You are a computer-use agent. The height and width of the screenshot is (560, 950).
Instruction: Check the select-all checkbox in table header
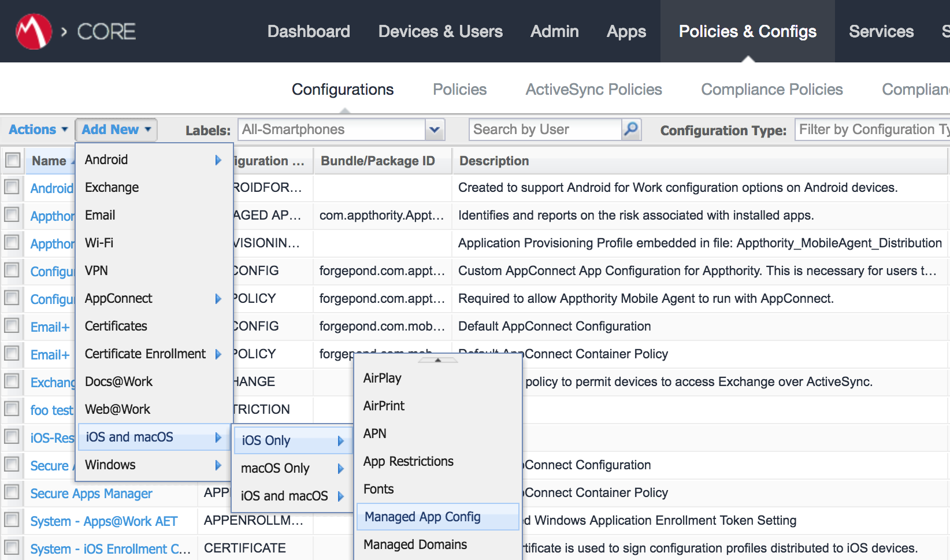point(12,160)
